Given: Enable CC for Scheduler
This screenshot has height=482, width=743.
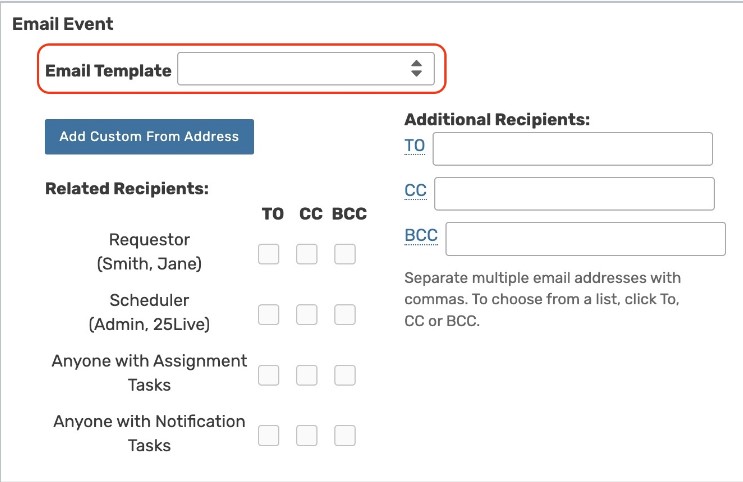Looking at the screenshot, I should (x=307, y=315).
